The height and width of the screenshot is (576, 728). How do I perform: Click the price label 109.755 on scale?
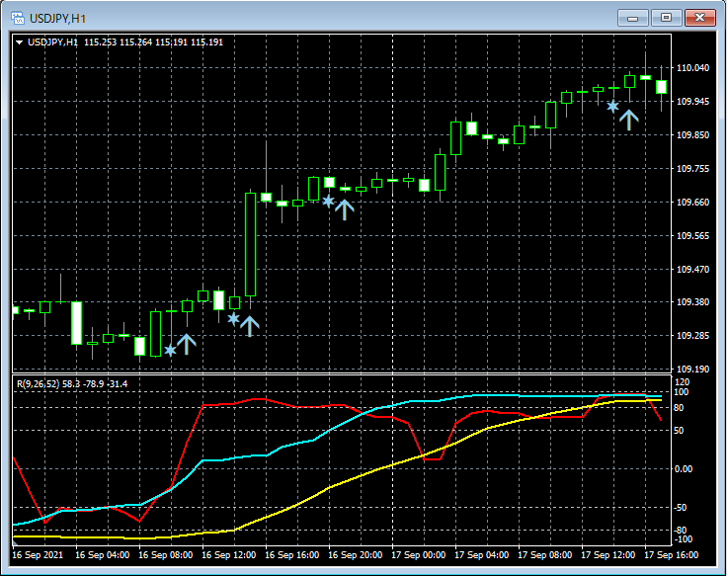click(692, 169)
